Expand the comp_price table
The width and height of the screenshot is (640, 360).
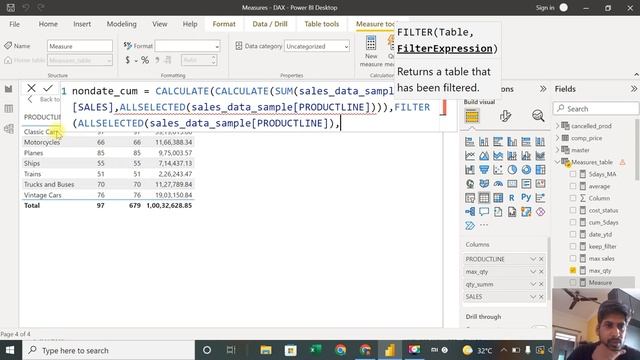click(x=558, y=138)
